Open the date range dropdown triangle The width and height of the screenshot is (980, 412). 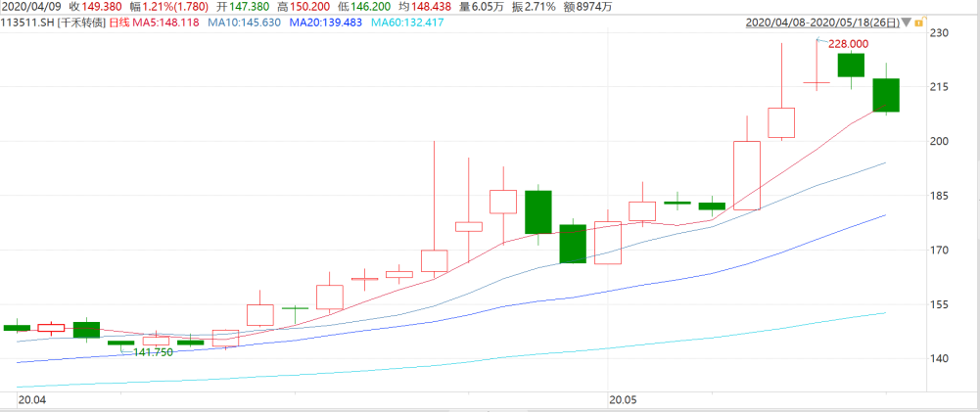(907, 23)
